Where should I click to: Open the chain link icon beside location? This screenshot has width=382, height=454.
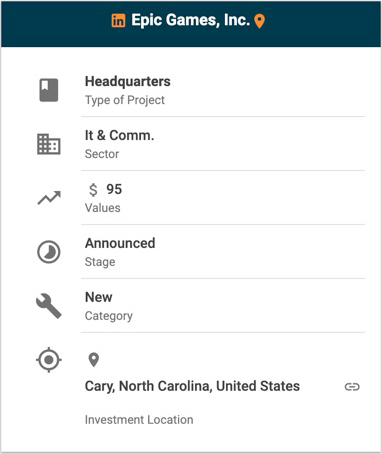click(352, 387)
